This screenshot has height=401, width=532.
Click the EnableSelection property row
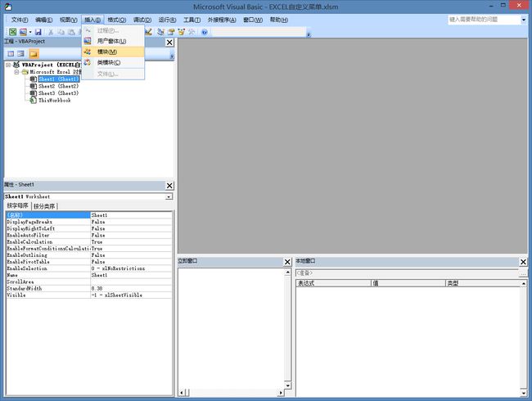click(89, 268)
